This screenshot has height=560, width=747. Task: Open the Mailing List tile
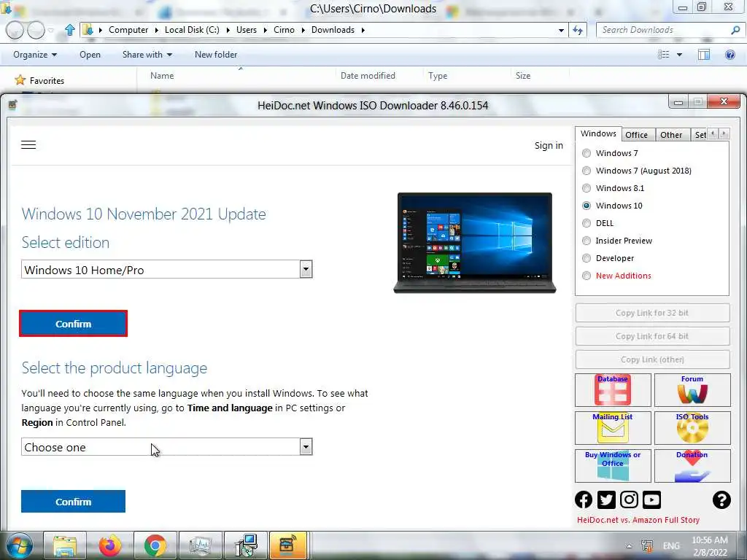pos(613,427)
